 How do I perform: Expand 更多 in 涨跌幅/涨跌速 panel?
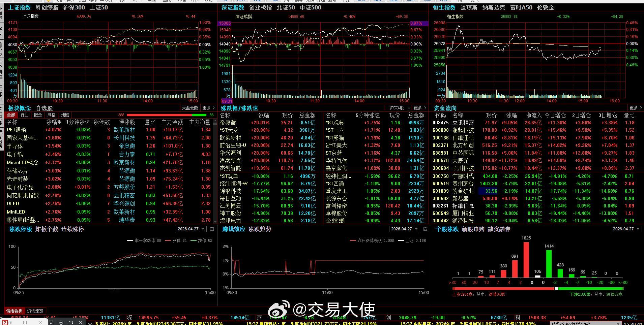click(x=419, y=108)
